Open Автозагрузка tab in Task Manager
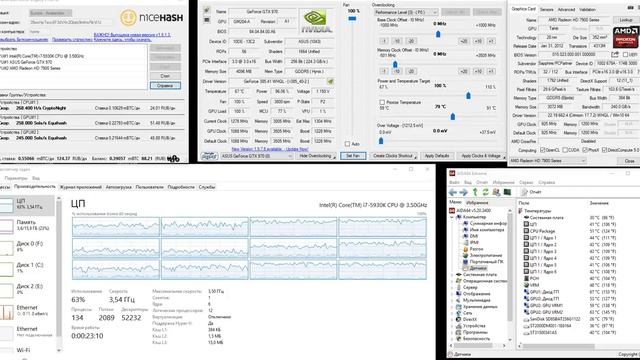 (118, 187)
